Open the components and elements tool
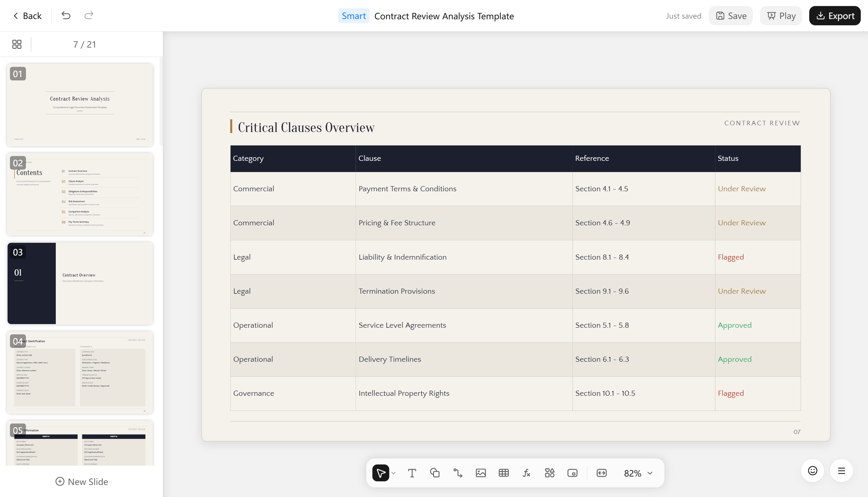Viewport: 868px width, 497px height. pyautogui.click(x=550, y=473)
